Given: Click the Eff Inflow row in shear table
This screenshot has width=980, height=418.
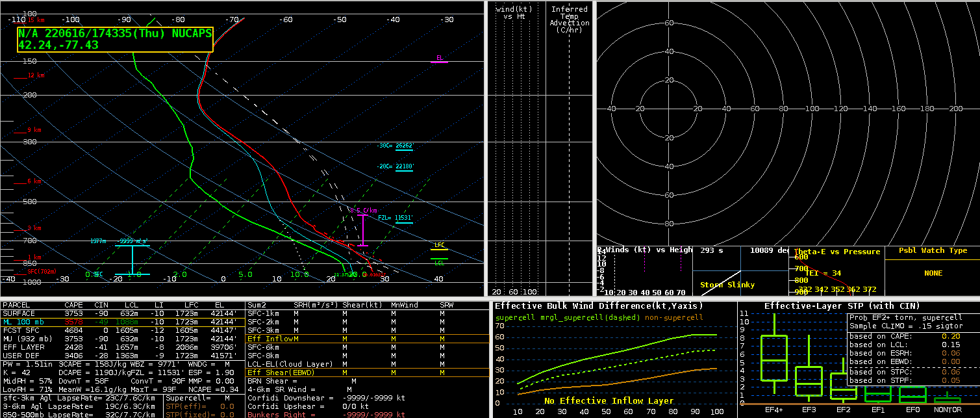Looking at the screenshot, I should tap(368, 339).
